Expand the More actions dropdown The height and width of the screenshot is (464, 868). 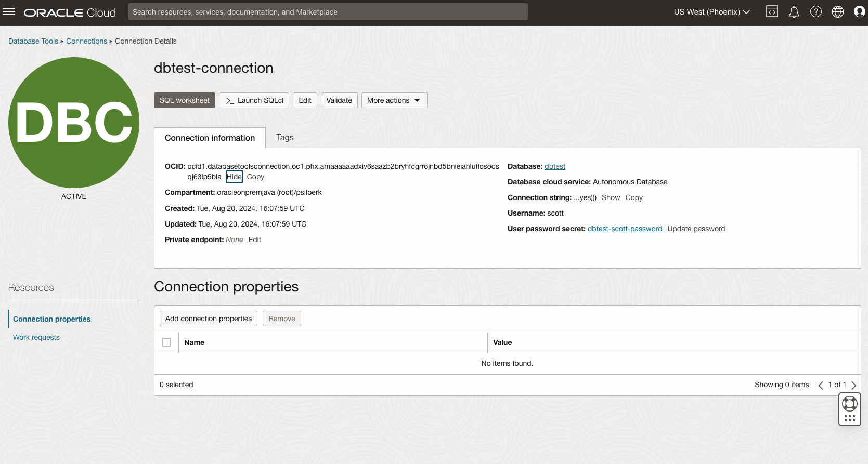pyautogui.click(x=394, y=100)
